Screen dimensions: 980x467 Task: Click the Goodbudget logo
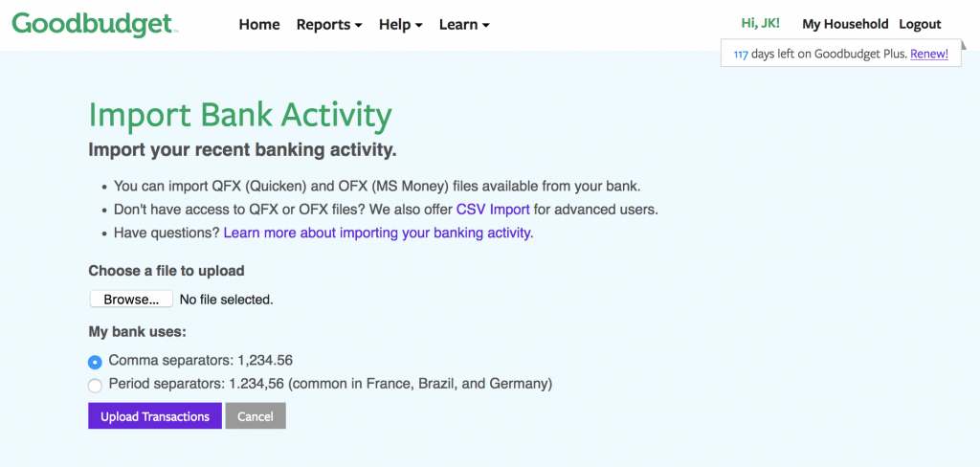point(95,24)
